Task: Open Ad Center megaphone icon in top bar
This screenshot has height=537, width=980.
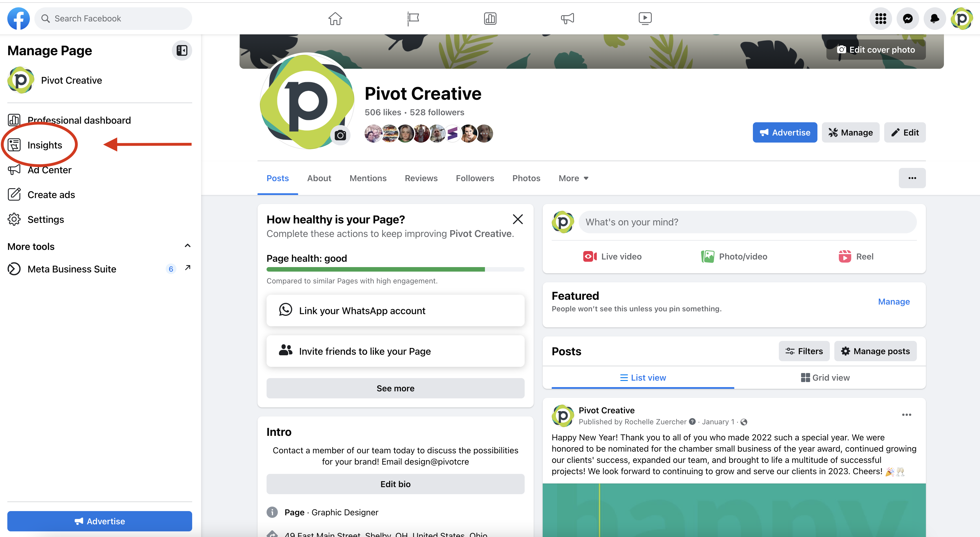Action: (x=567, y=18)
